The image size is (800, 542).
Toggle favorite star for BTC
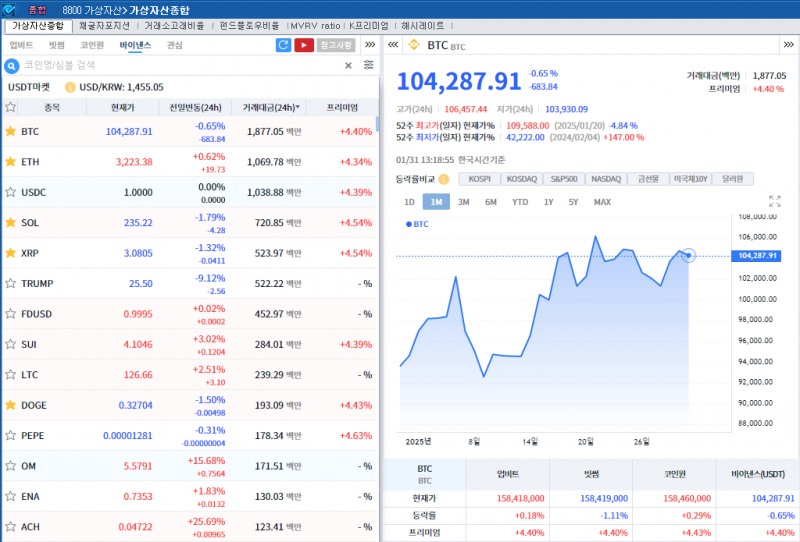pyautogui.click(x=10, y=131)
